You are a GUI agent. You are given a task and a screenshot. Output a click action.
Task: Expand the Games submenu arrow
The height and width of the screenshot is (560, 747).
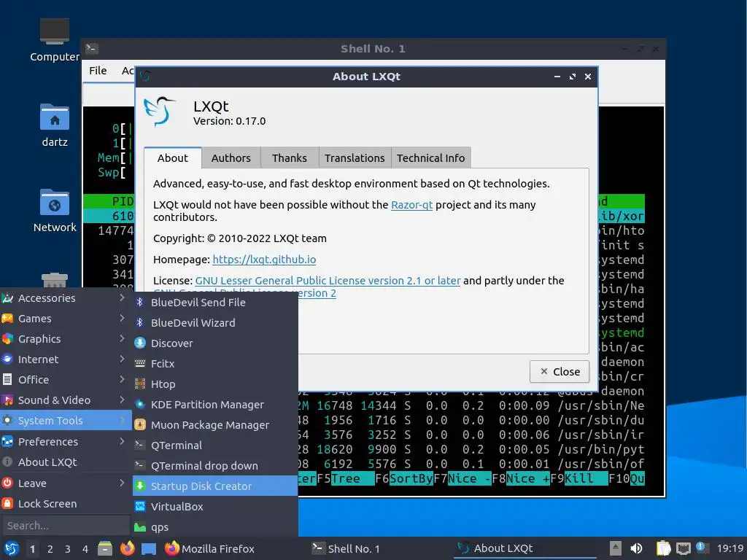122,318
